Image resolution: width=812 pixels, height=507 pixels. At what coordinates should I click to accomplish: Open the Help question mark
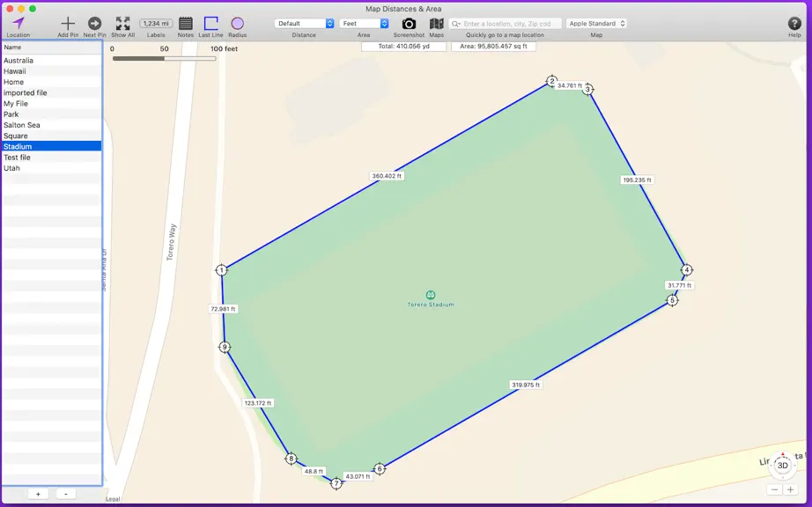click(x=794, y=23)
